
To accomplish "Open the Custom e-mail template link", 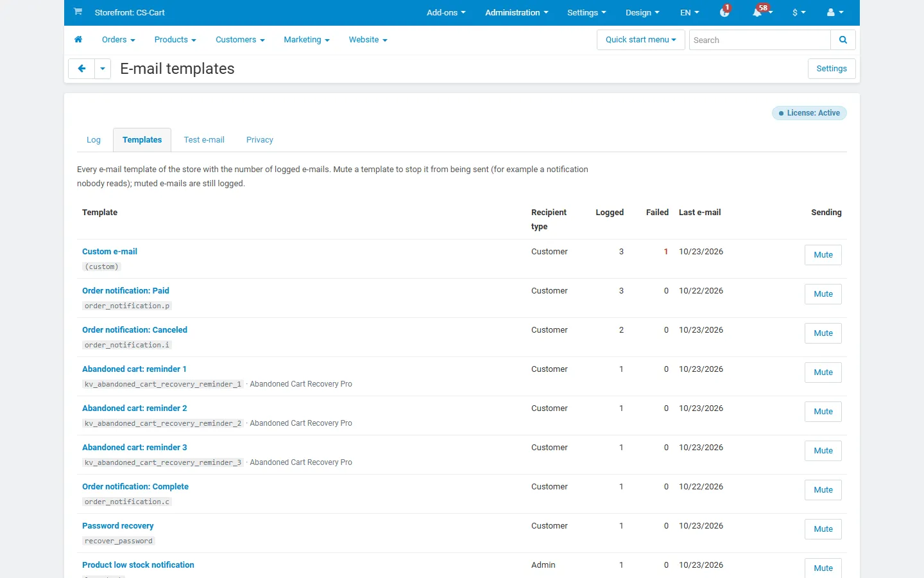I will click(x=110, y=252).
